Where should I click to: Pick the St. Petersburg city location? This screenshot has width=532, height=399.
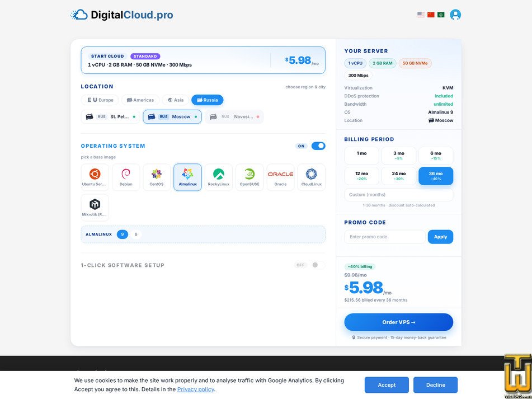click(110, 117)
